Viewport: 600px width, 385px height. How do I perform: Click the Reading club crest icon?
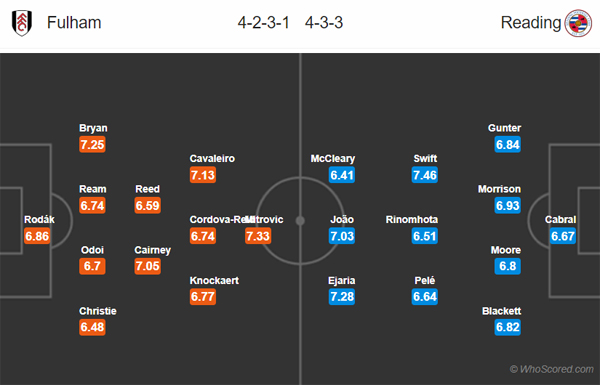(578, 23)
